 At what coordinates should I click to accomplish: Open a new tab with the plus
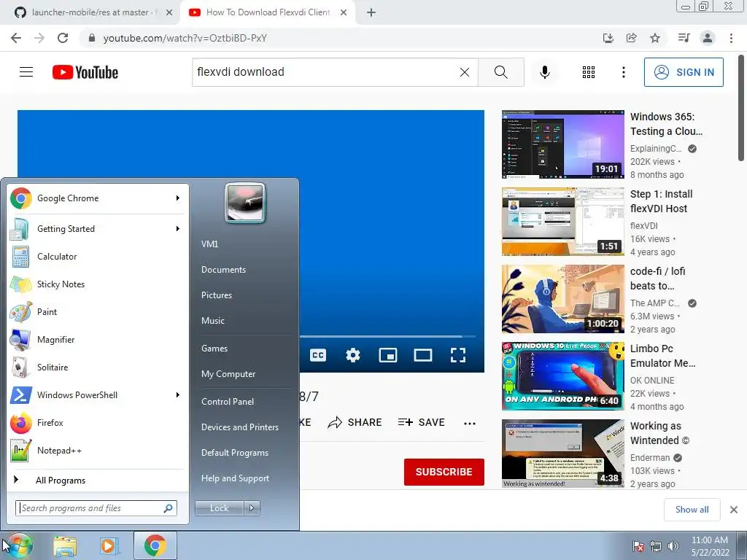(x=371, y=12)
